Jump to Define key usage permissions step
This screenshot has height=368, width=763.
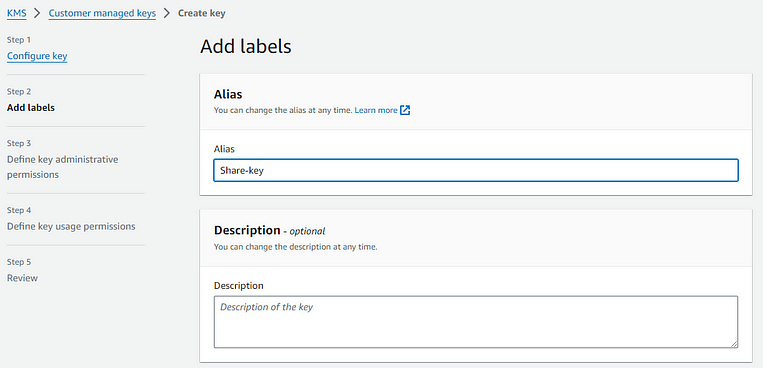[x=71, y=226]
